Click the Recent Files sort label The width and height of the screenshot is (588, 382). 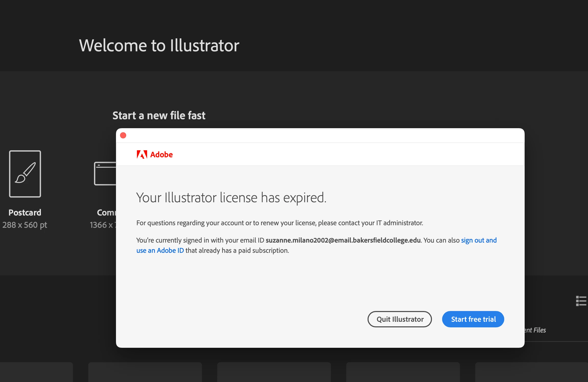click(535, 330)
